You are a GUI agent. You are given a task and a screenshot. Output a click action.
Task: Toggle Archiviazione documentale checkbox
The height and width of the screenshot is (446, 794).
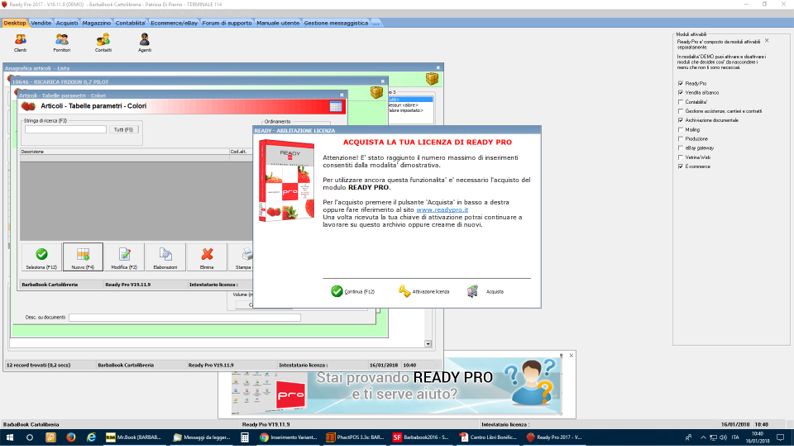[x=681, y=120]
